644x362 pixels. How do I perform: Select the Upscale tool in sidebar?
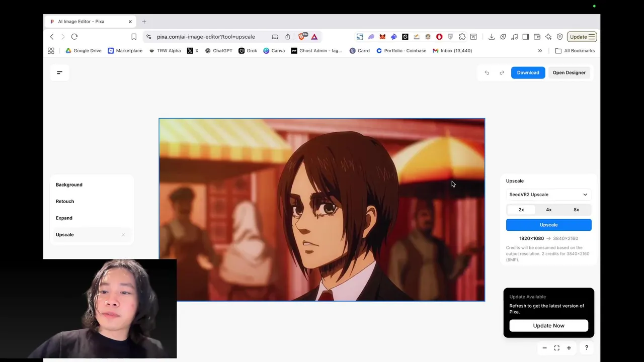click(x=91, y=235)
